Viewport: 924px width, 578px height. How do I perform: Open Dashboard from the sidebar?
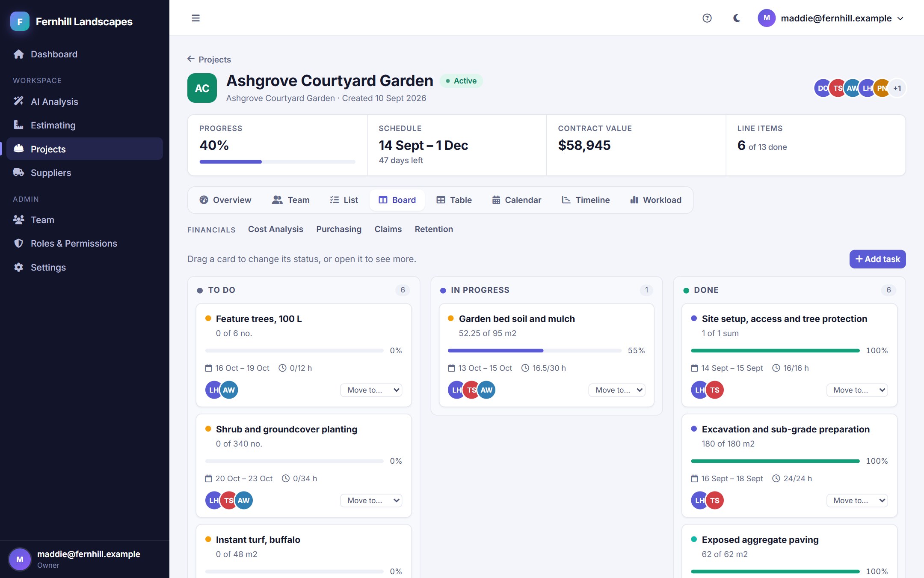(x=85, y=54)
